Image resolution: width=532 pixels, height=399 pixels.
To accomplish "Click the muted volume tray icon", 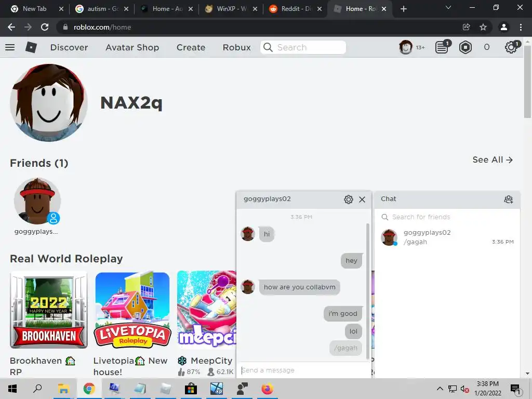I will click(464, 389).
